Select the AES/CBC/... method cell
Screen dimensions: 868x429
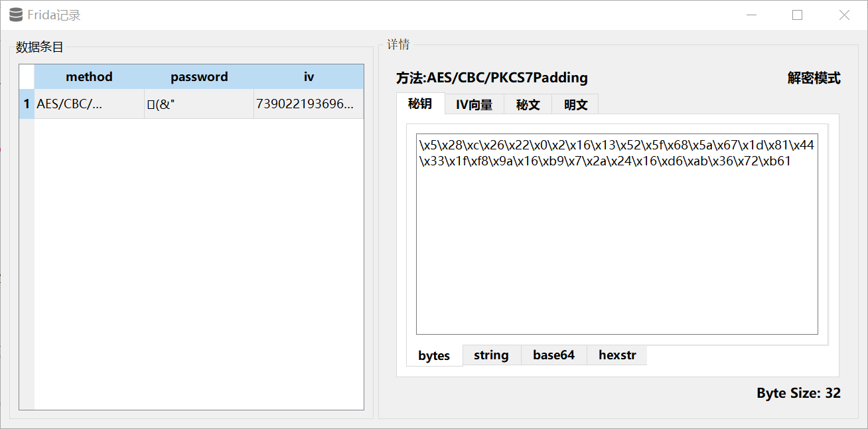89,104
